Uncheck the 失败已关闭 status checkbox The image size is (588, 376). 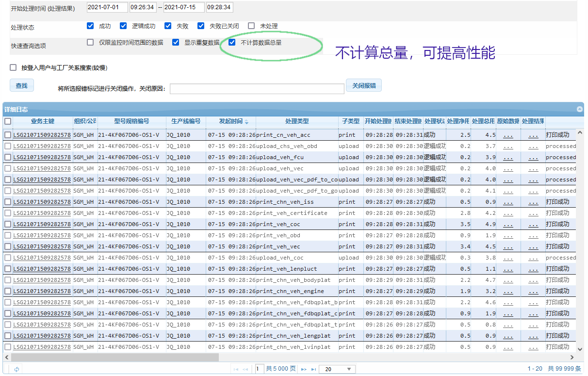pyautogui.click(x=201, y=26)
